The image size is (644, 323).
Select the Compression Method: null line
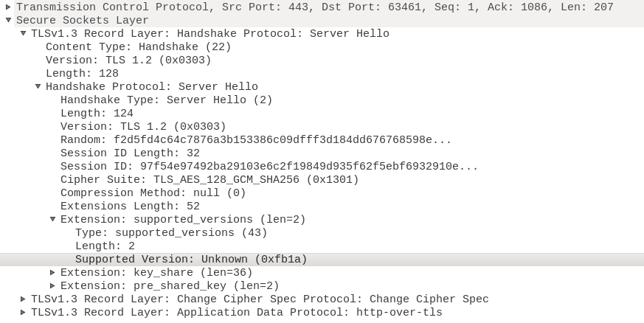point(153,192)
